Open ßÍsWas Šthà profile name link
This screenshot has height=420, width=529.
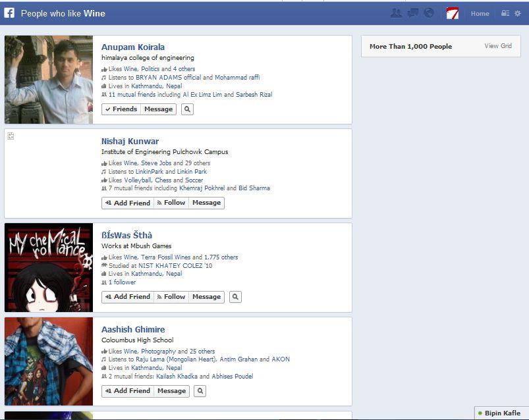tap(126, 235)
